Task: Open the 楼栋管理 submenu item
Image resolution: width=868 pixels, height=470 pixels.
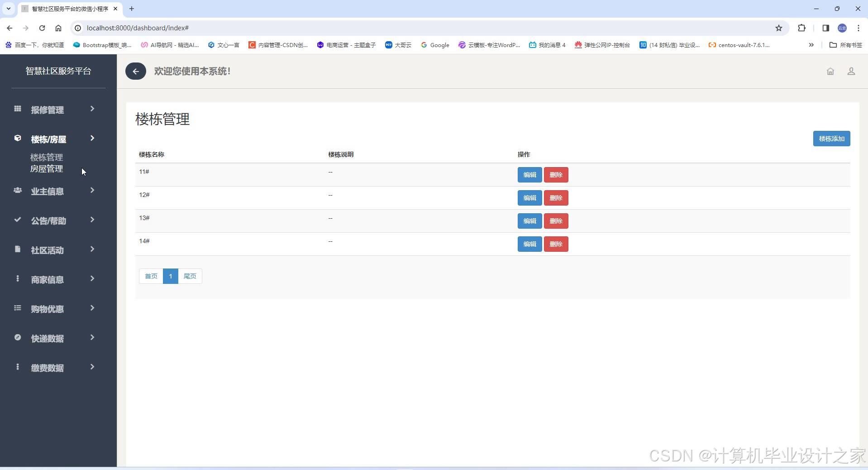Action: click(x=47, y=157)
